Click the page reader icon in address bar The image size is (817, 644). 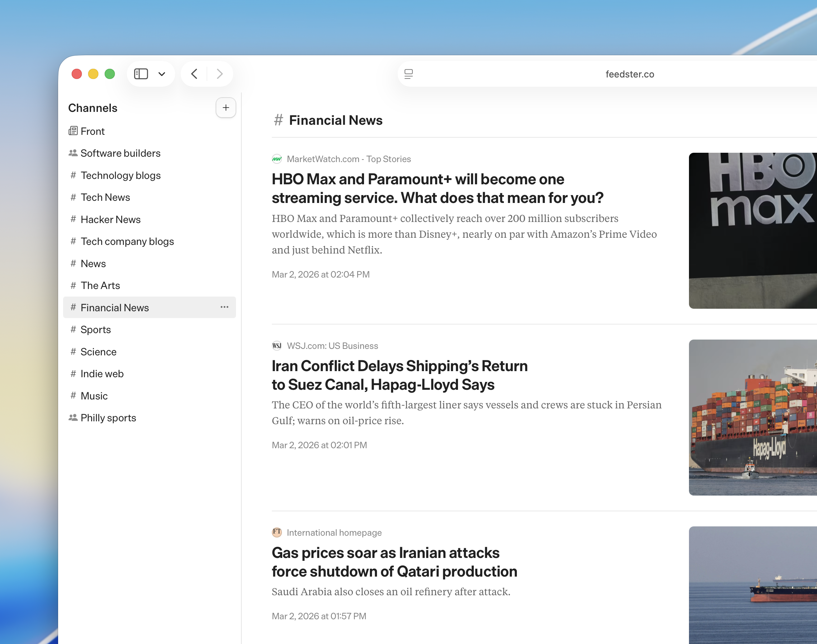pyautogui.click(x=409, y=74)
